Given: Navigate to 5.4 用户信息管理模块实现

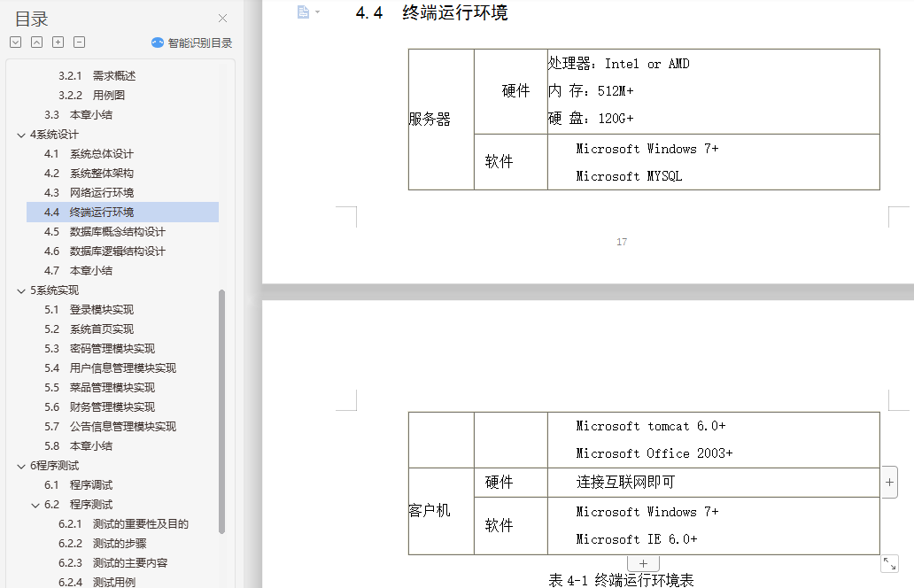Looking at the screenshot, I should [x=110, y=367].
